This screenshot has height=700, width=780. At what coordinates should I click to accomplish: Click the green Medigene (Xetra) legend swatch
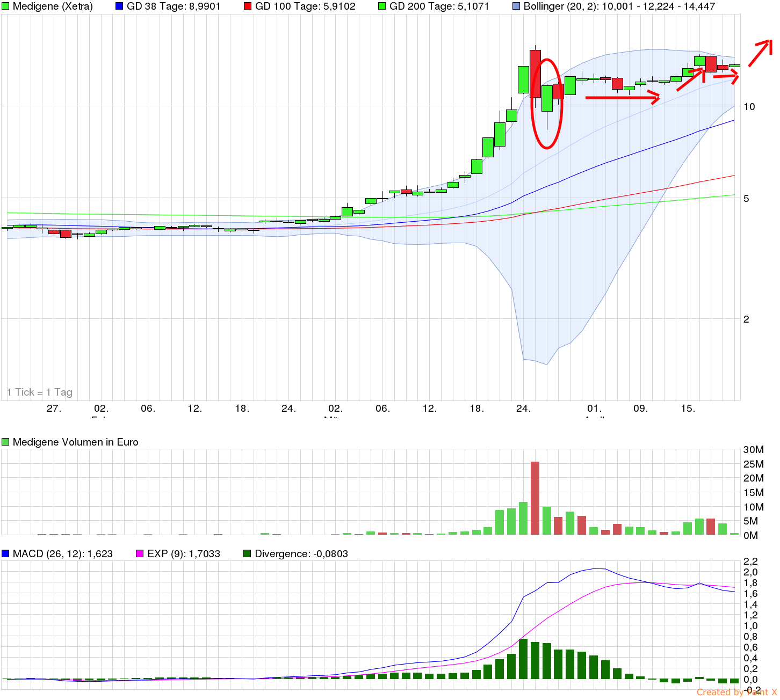(6, 6)
